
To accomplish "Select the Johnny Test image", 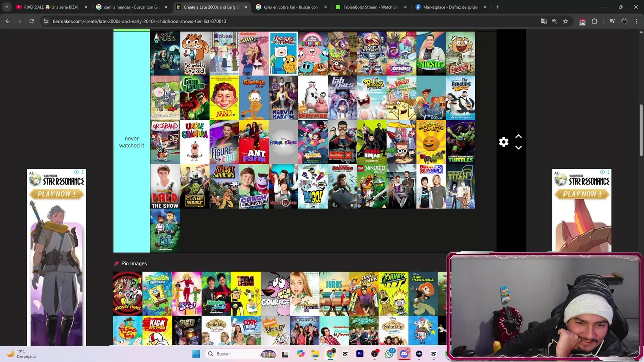I will pyautogui.click(x=393, y=293).
